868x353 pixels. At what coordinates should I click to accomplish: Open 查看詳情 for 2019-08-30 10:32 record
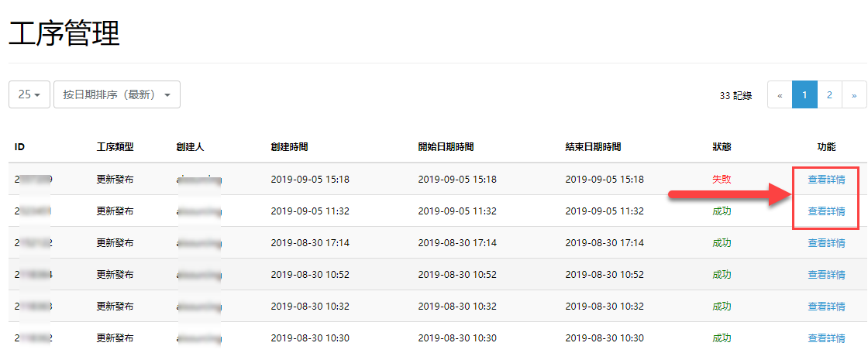click(826, 306)
